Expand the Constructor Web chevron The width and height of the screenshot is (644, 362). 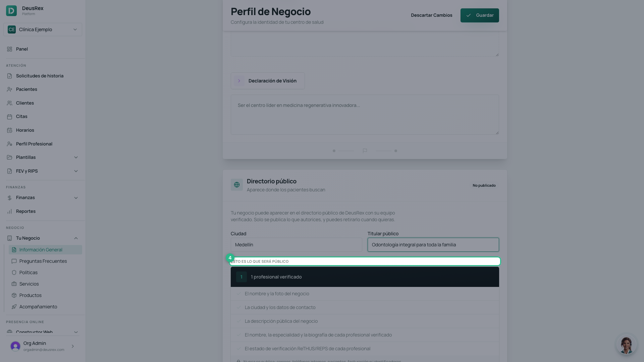(76, 332)
